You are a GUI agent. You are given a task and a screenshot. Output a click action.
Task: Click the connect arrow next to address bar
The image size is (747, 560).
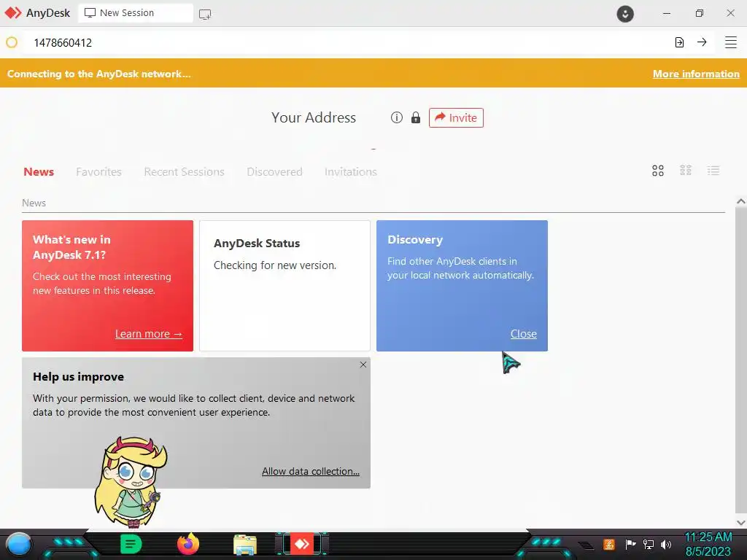coord(702,42)
